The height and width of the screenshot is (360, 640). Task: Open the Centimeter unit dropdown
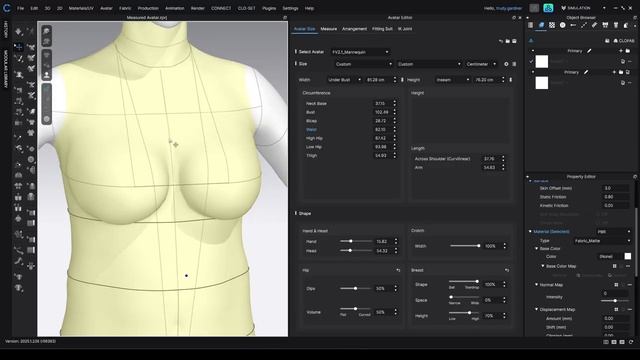(481, 64)
